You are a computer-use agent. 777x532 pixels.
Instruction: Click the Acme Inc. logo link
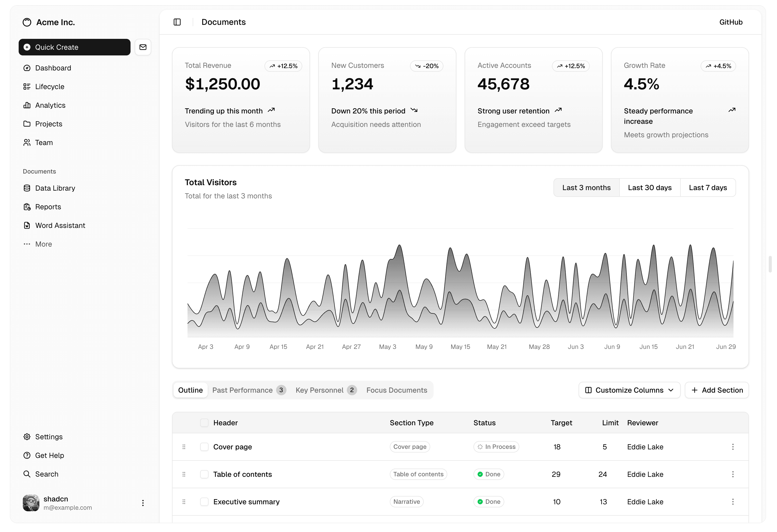coord(49,22)
